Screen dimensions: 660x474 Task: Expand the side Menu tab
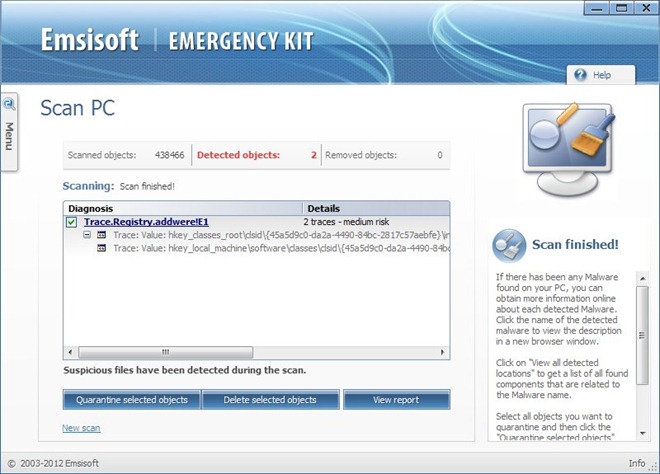[x=9, y=132]
